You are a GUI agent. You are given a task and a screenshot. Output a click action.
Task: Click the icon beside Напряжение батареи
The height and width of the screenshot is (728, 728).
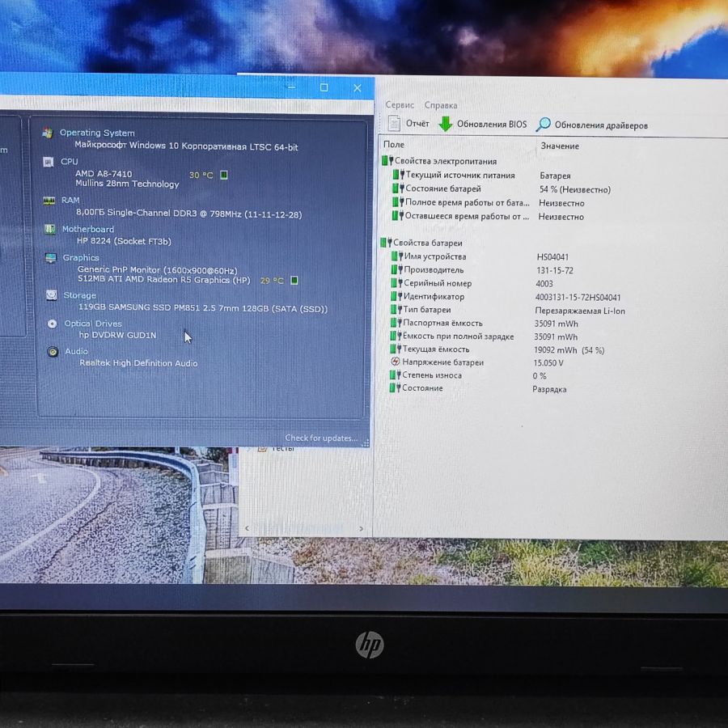(395, 362)
